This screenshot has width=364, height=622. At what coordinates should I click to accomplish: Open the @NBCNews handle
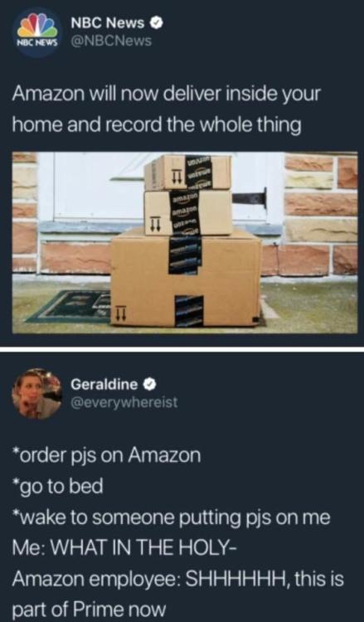(111, 41)
